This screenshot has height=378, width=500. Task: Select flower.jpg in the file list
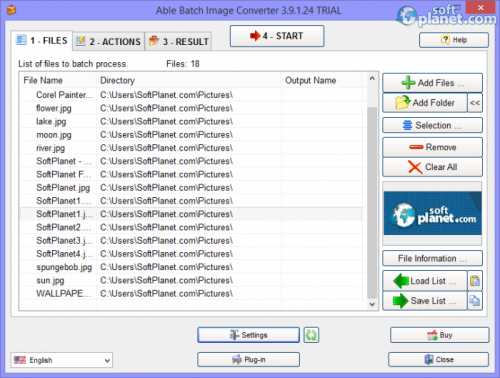click(x=191, y=108)
